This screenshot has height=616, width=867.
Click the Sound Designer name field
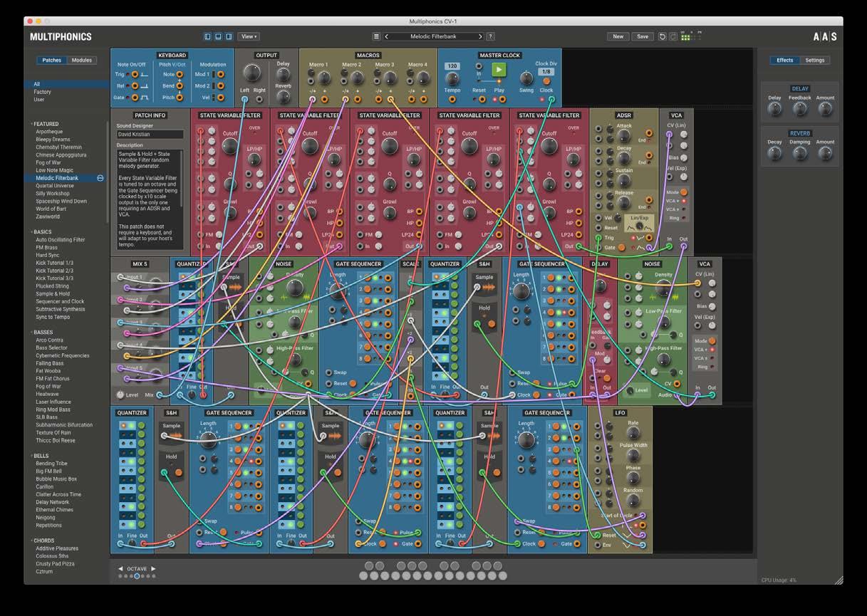tap(150, 134)
